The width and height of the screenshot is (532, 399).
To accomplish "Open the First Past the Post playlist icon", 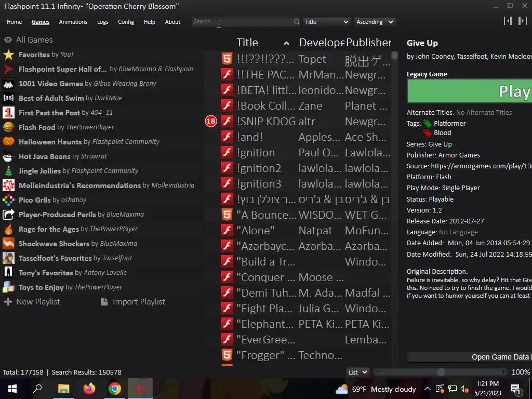I will pos(8,113).
